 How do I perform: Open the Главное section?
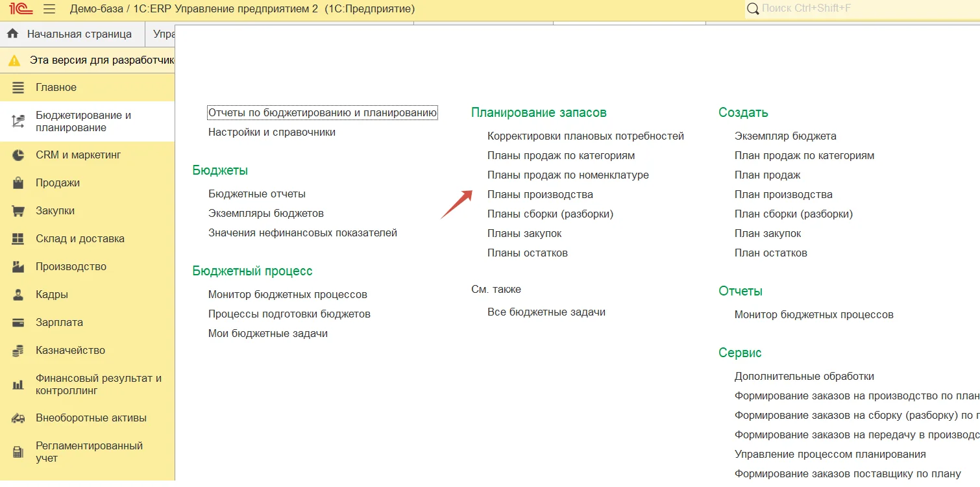point(87,87)
